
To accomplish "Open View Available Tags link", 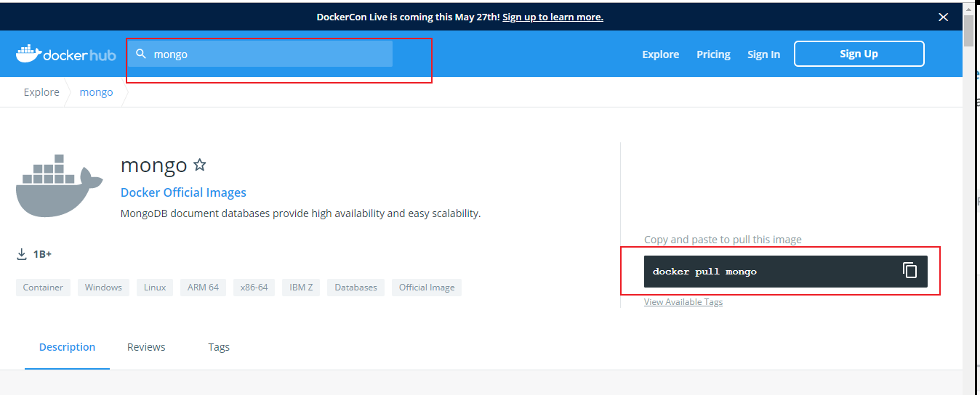I will tap(683, 302).
